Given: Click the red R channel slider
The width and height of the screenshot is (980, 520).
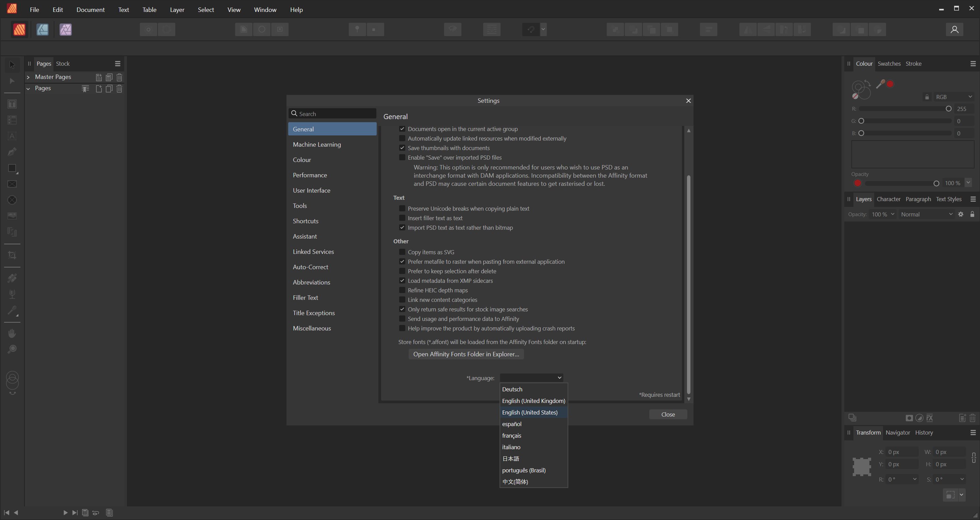Looking at the screenshot, I should coord(905,109).
